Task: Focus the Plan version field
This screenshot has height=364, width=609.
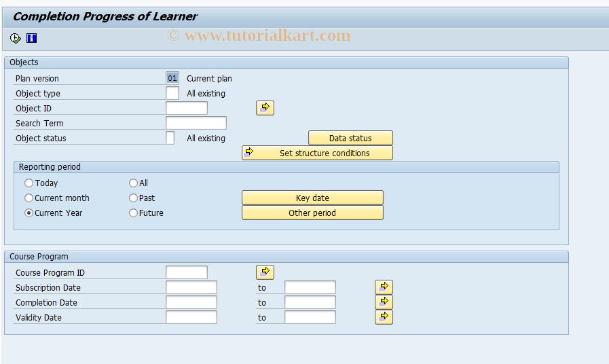Action: click(172, 78)
